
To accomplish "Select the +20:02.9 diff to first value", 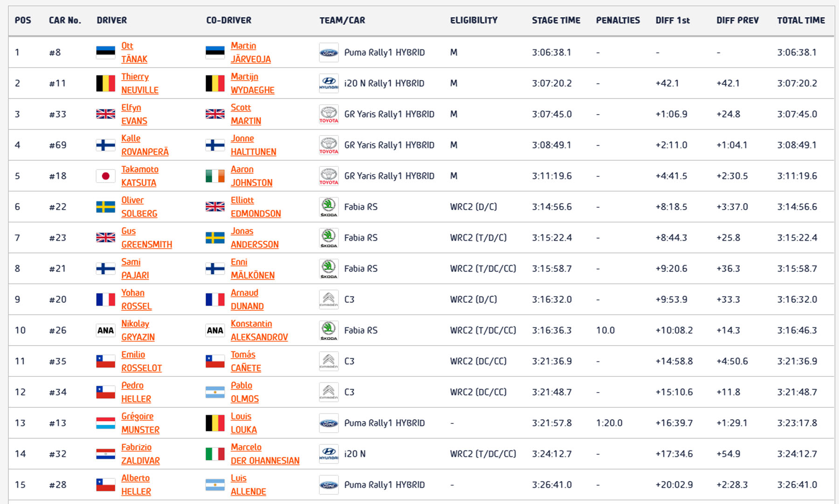I will click(674, 484).
